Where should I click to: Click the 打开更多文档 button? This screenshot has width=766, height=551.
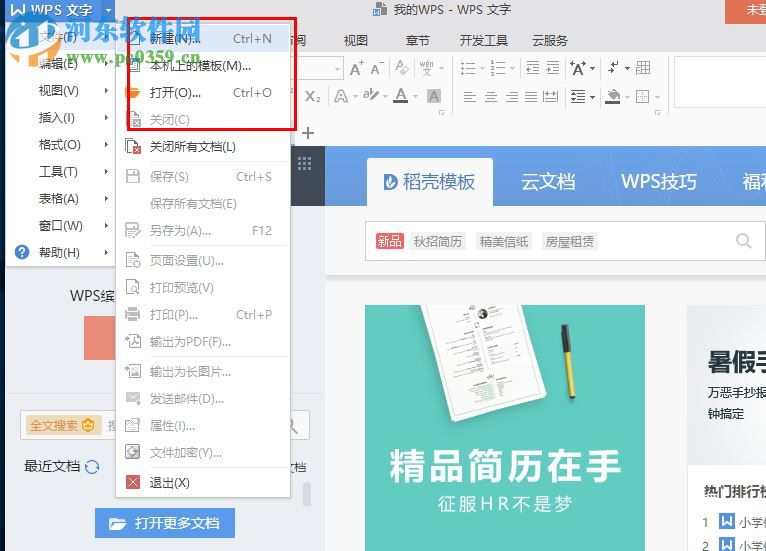165,523
